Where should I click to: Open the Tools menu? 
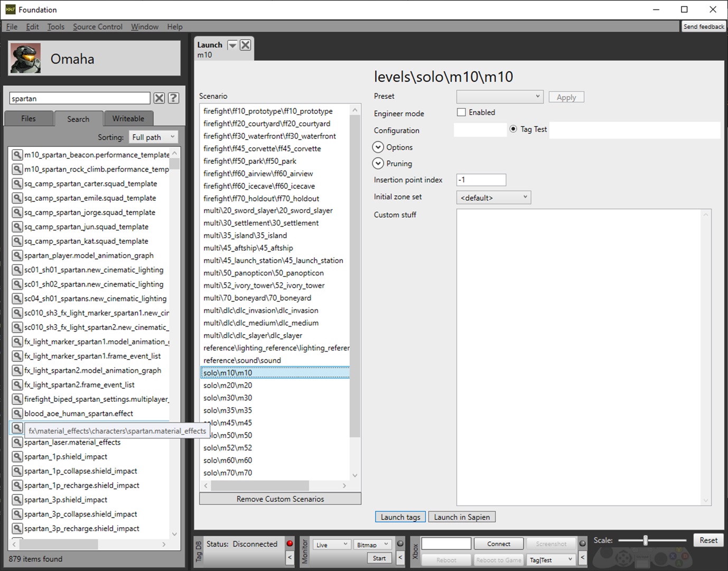(x=55, y=26)
